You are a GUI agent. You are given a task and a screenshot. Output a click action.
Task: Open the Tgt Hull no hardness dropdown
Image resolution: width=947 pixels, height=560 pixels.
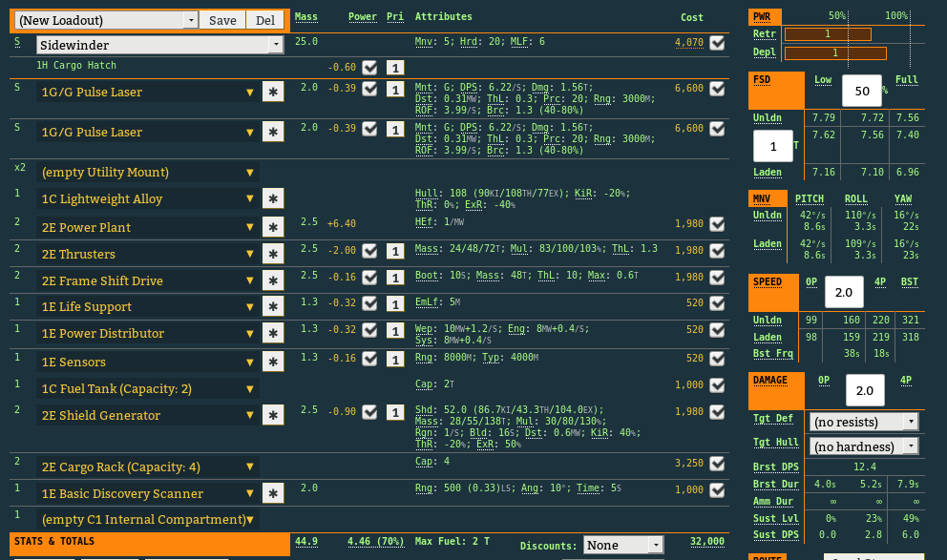864,446
